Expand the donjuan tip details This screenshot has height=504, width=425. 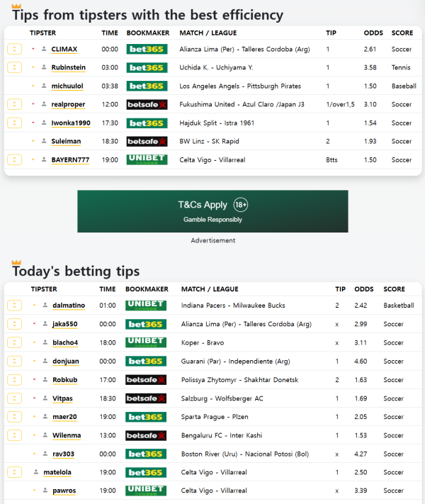coord(14,361)
